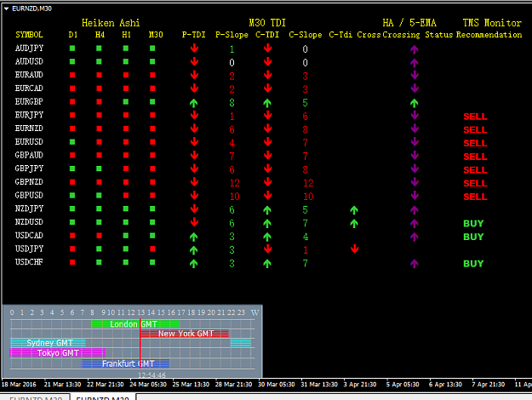This screenshot has height=400, width=532.
Task: Click the purple up crossing arrow for USDCAD
Action: [414, 237]
